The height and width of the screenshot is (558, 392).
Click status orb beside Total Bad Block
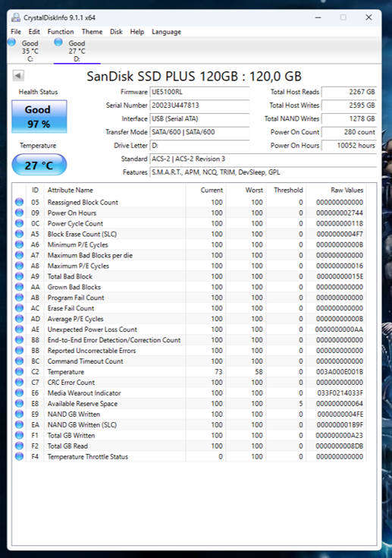[x=20, y=276]
